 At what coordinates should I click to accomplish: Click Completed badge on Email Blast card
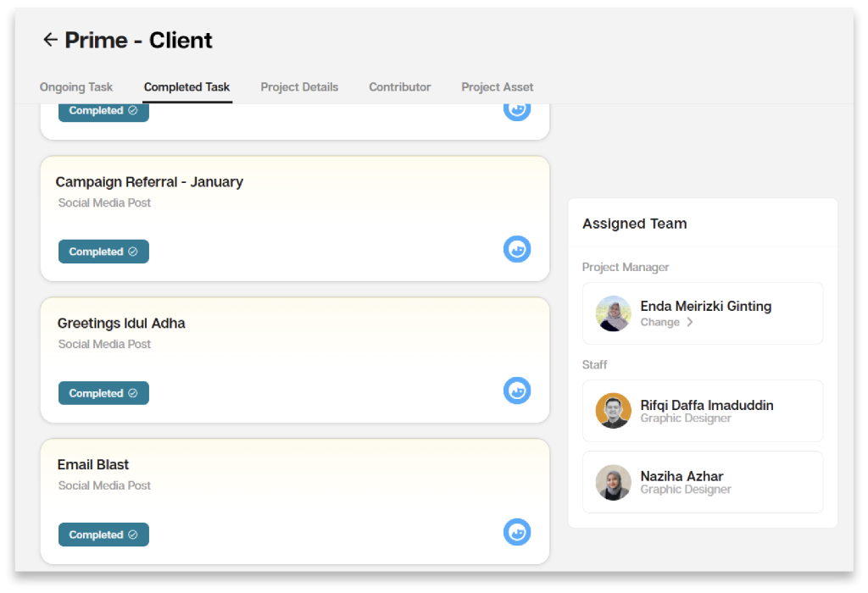click(103, 535)
